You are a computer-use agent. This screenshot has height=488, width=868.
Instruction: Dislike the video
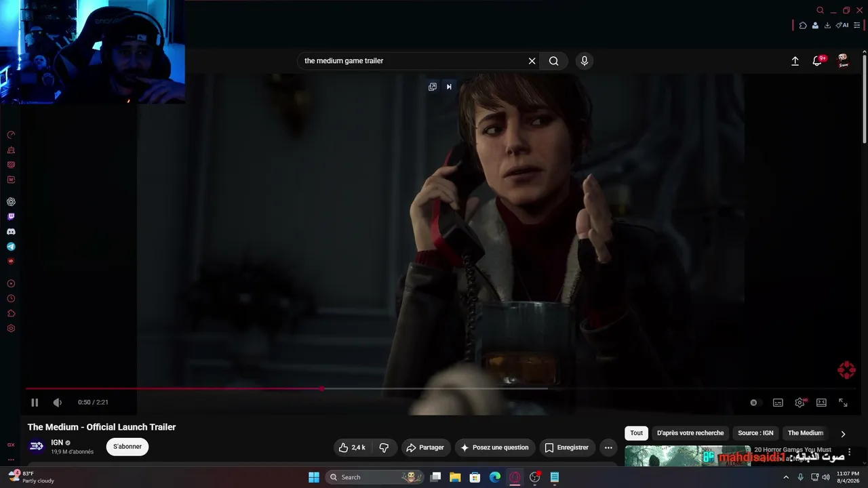[x=384, y=447]
